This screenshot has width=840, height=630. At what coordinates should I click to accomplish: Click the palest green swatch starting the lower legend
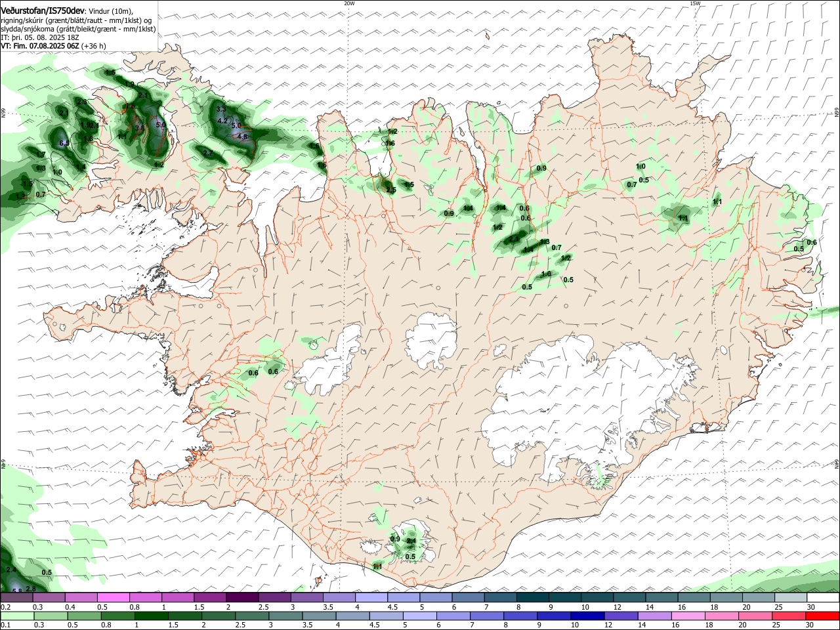tap(18, 616)
